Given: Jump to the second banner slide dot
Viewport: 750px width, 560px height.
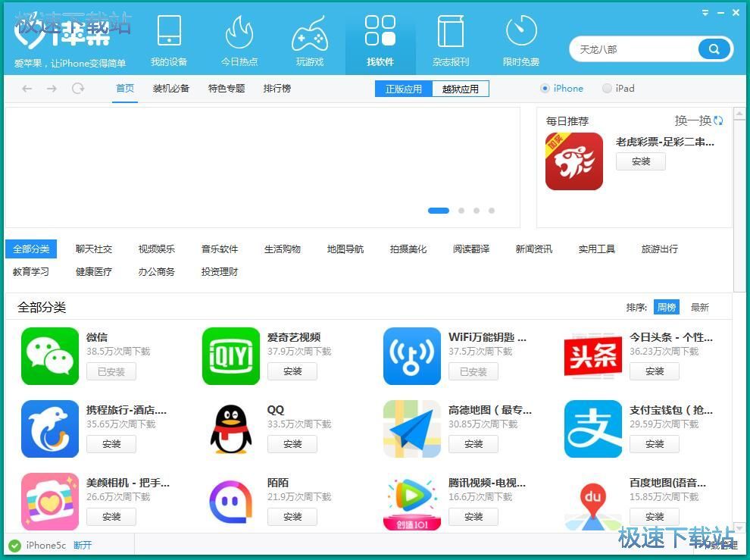Looking at the screenshot, I should [461, 211].
